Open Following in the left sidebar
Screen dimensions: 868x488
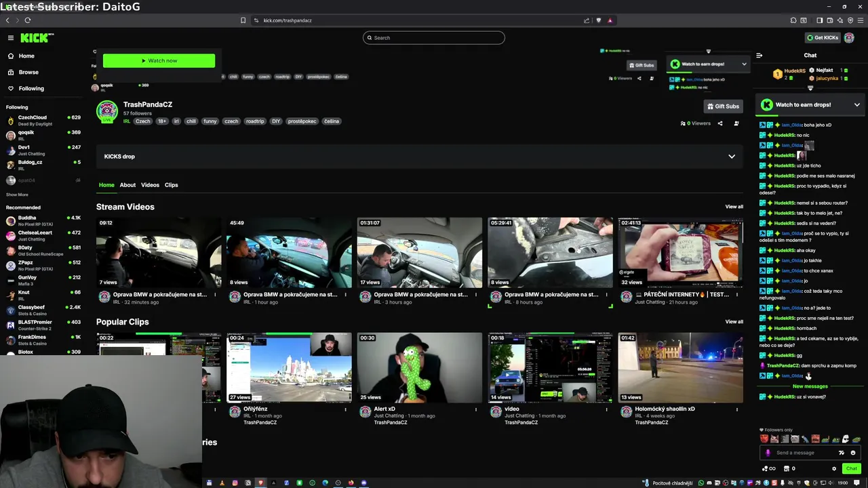[x=31, y=88]
